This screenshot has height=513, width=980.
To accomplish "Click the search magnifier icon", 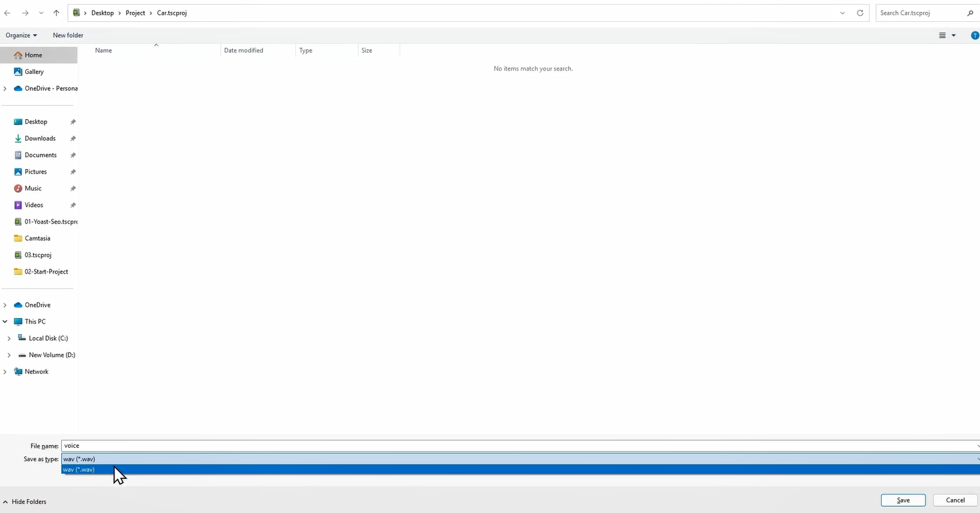I will [x=970, y=13].
